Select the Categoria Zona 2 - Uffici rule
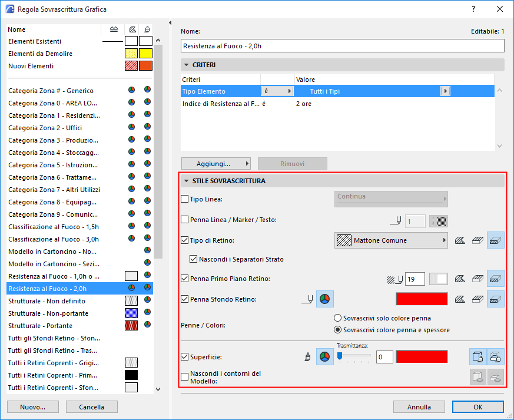Viewport: 514px width, 420px height. (80, 128)
